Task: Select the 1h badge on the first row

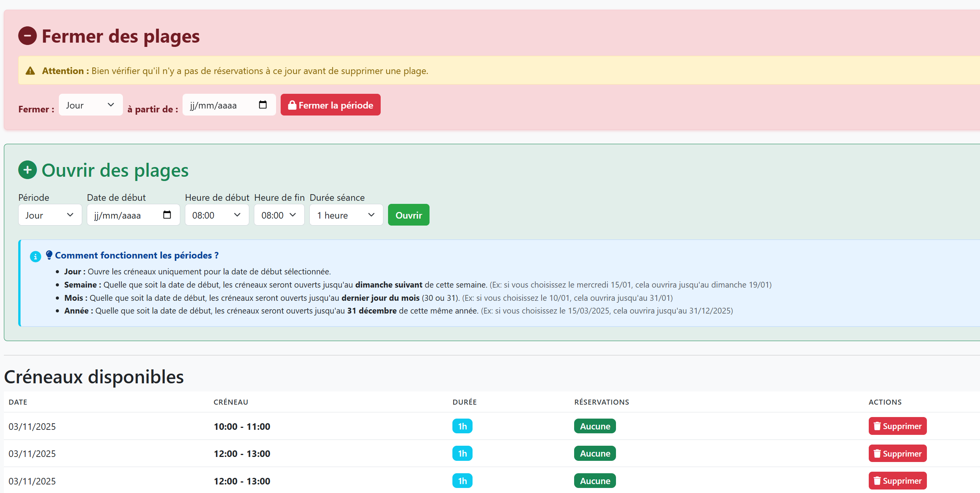Action: [462, 426]
